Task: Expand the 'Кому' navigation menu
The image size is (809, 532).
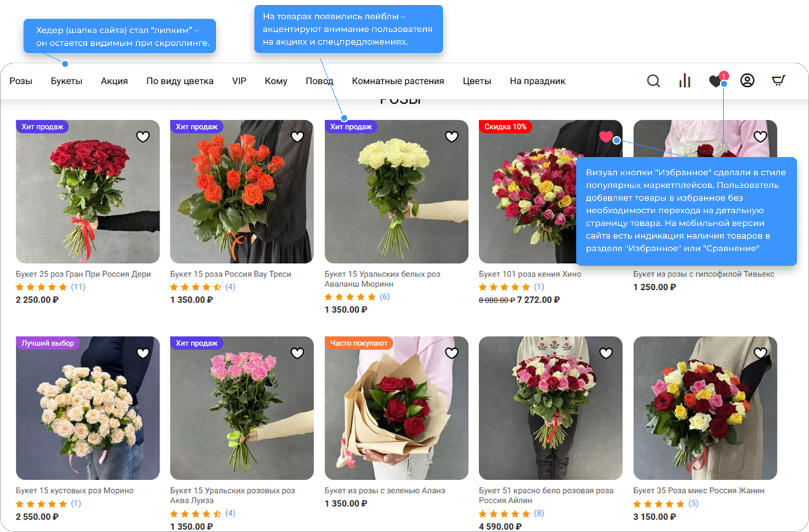Action: [276, 81]
